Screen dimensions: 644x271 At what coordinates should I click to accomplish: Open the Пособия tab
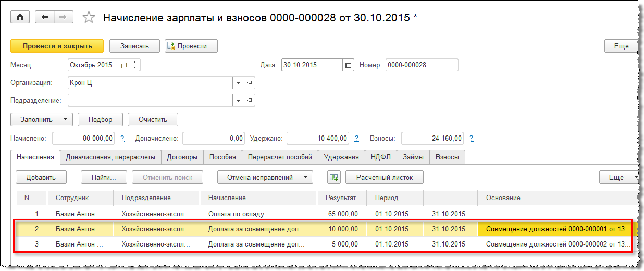coord(222,157)
